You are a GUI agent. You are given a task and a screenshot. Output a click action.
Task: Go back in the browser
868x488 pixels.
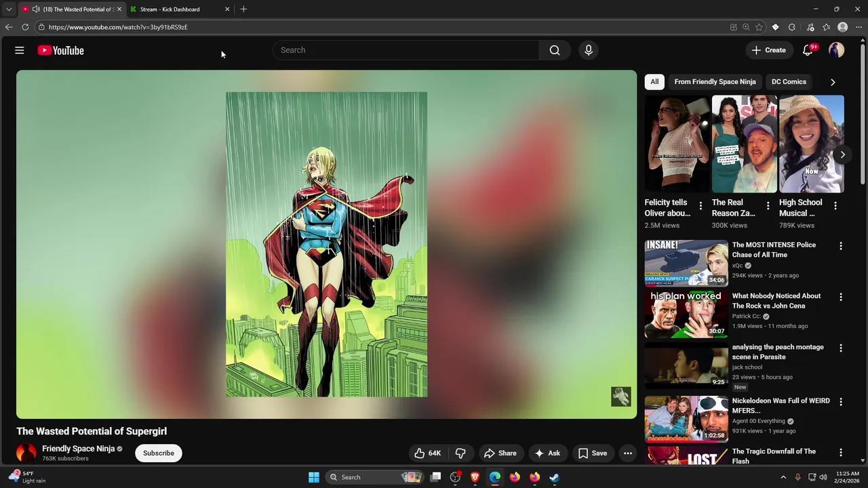(8, 27)
